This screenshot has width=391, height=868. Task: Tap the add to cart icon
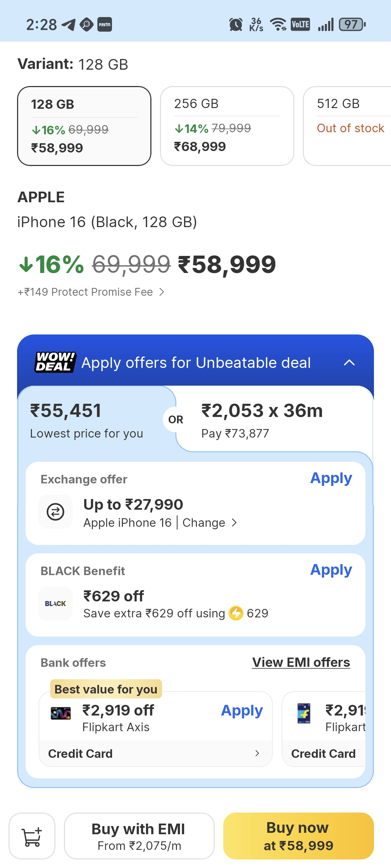[x=32, y=836]
